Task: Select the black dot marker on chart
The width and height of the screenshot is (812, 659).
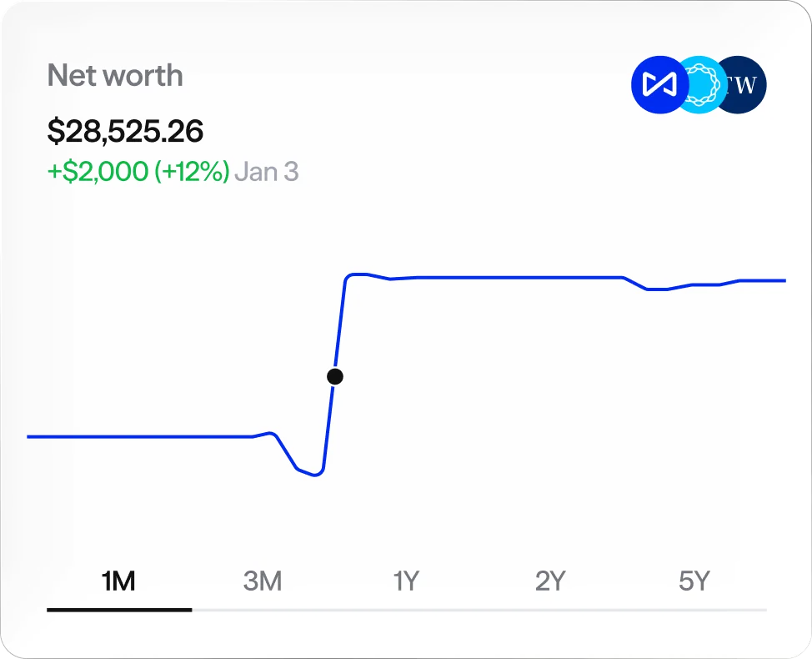Action: (335, 376)
